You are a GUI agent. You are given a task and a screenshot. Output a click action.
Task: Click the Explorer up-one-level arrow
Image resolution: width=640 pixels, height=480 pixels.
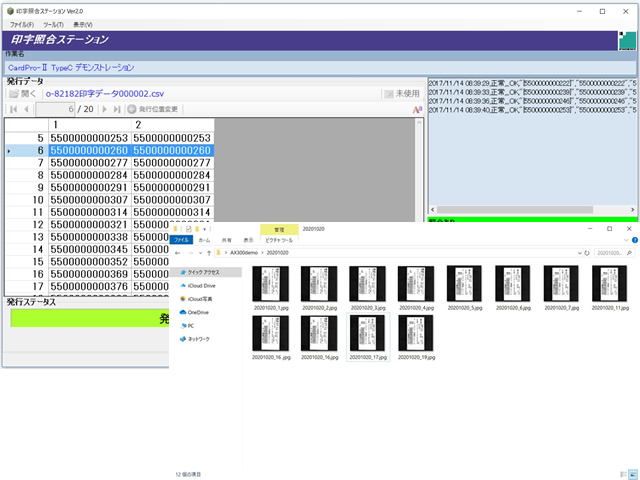tap(209, 253)
